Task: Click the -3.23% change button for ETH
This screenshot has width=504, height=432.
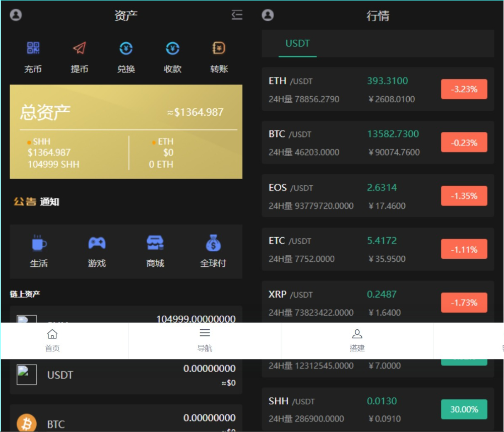Action: pos(464,89)
